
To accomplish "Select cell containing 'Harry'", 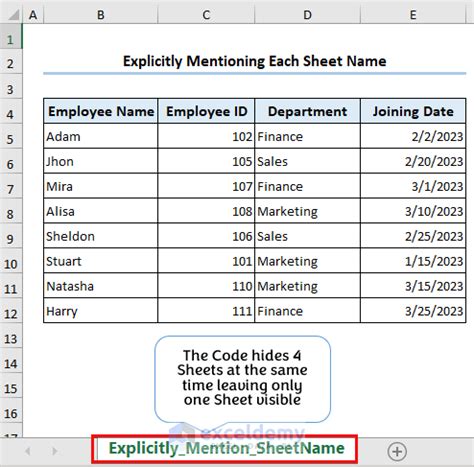I will pyautogui.click(x=101, y=311).
